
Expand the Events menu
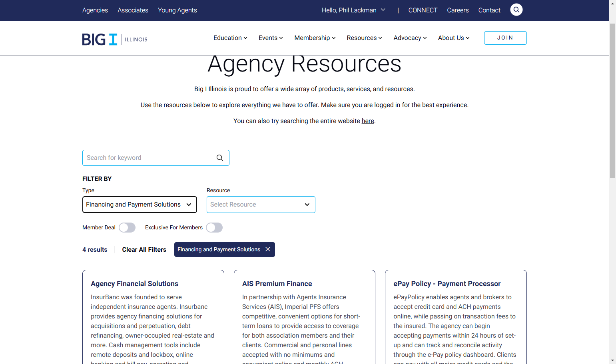(x=271, y=38)
